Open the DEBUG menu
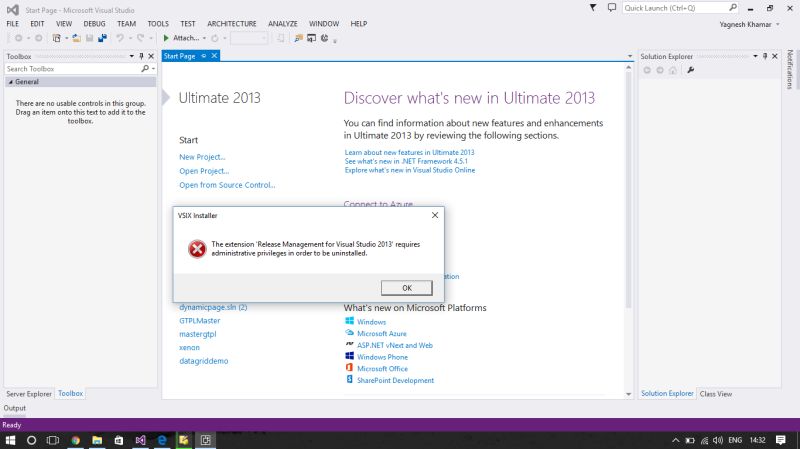 [94, 23]
